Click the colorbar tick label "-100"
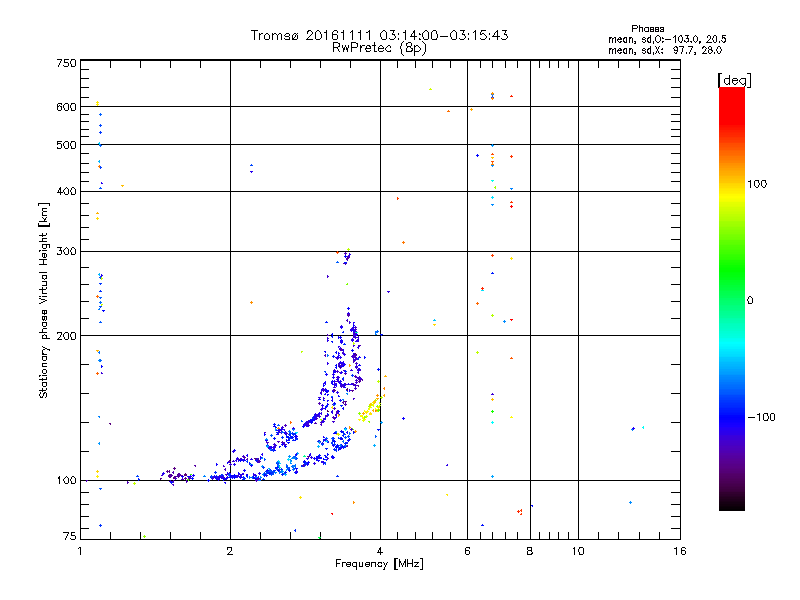Screen dimensions: 800x600 tap(761, 417)
